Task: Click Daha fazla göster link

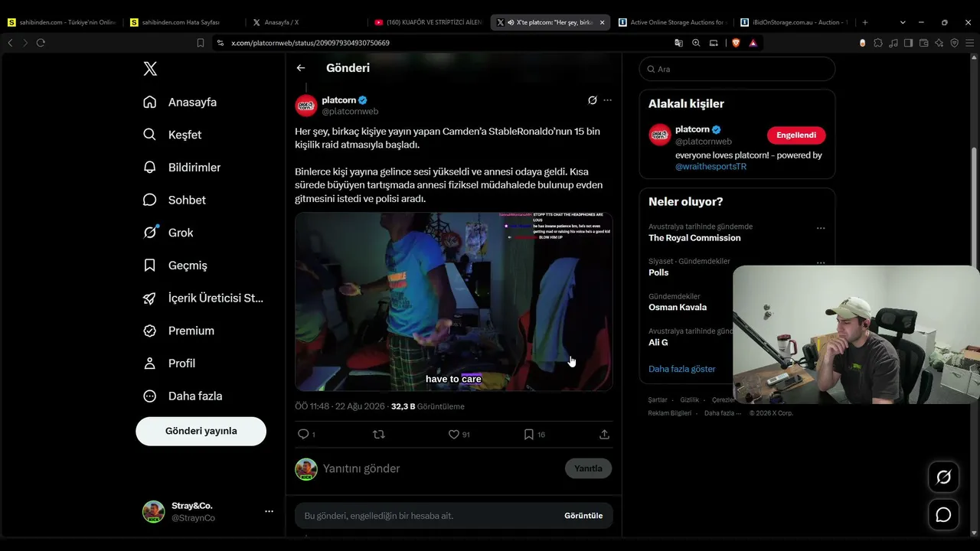Action: (682, 369)
